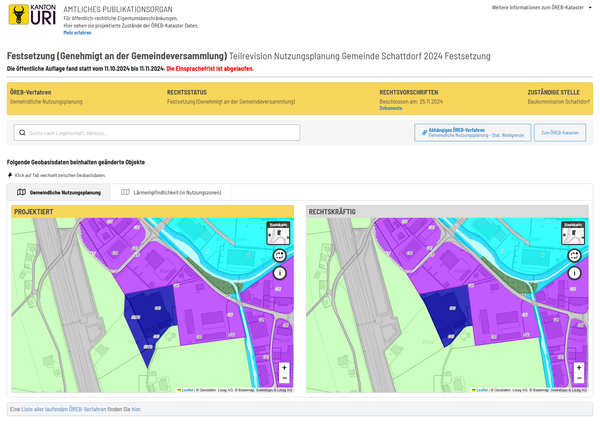The width and height of the screenshot is (600, 444).
Task: Click Zum ÖREB-Kataster button
Action: pyautogui.click(x=560, y=132)
